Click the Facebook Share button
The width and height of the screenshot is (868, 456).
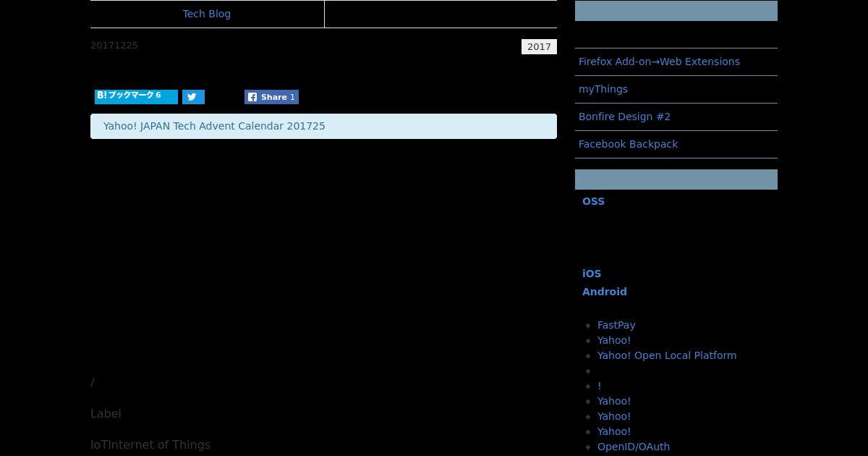(271, 97)
